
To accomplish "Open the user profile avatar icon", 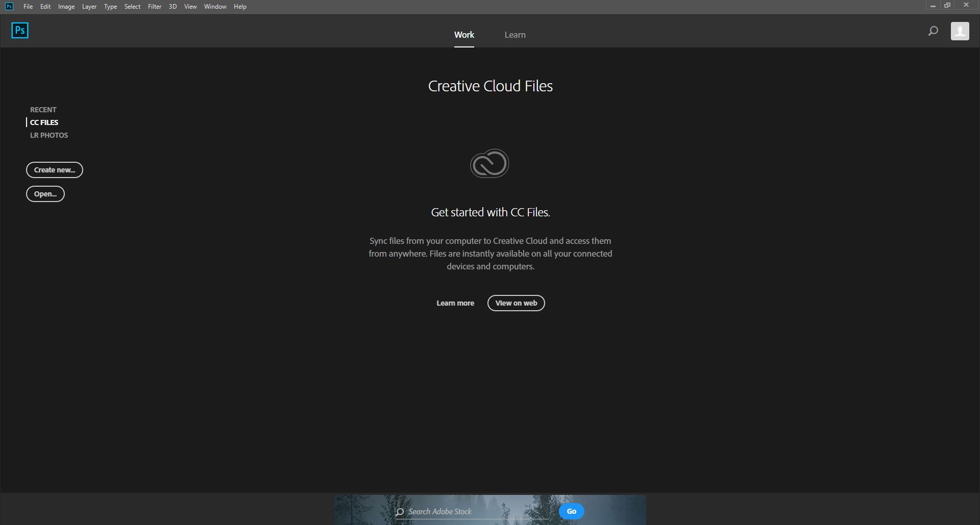I will [960, 31].
